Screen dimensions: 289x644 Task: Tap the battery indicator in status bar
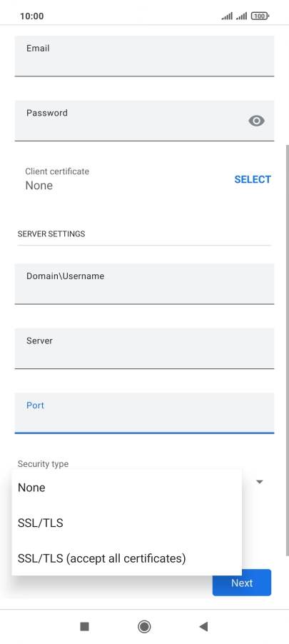[260, 16]
